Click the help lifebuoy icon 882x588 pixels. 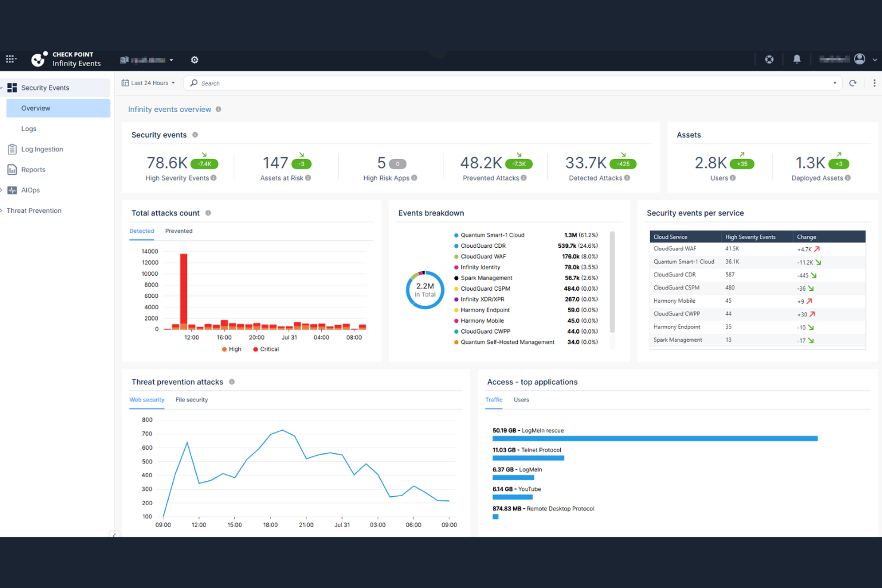click(x=769, y=59)
